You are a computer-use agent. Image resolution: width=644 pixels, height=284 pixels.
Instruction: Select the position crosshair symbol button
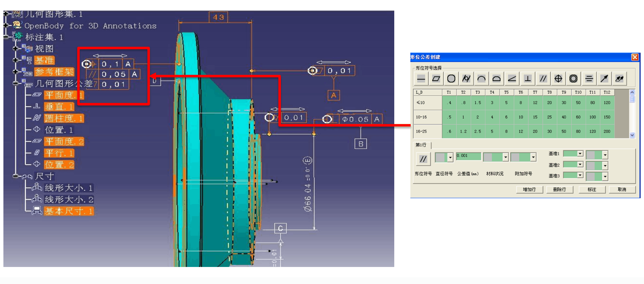click(558, 79)
